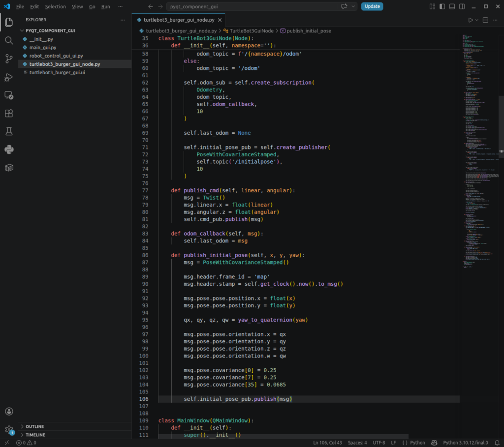Open the Run menu

(105, 6)
